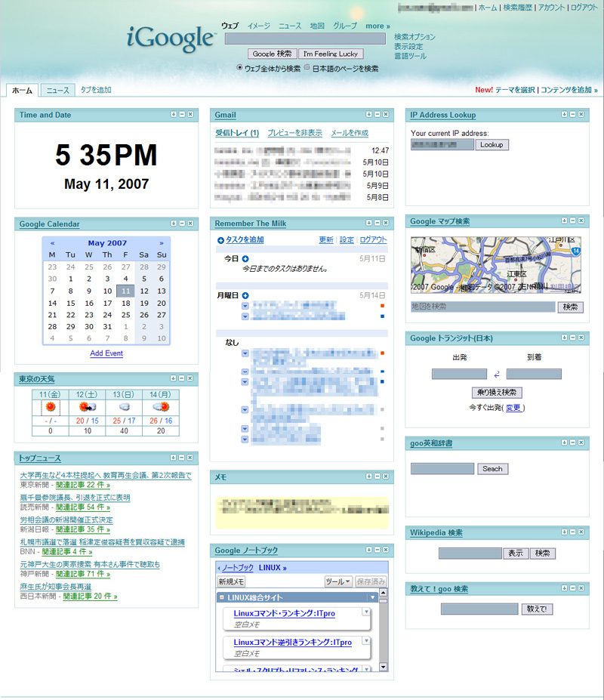Collapse the LINUX総合サイト section via the minus icon

click(221, 597)
